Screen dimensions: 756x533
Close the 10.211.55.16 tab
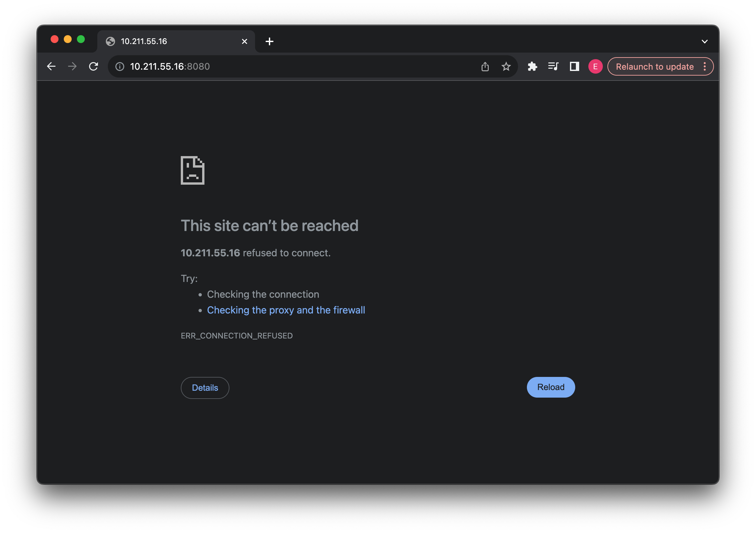click(x=244, y=41)
